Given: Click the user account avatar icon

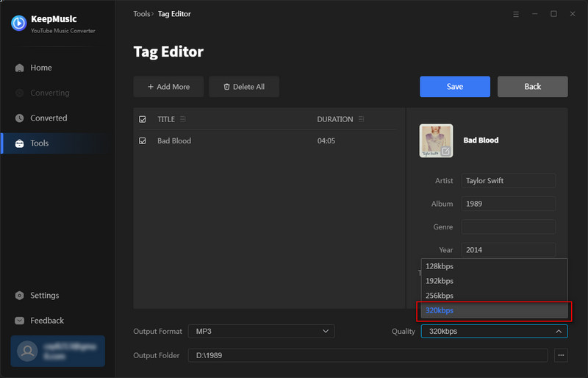Looking at the screenshot, I should click(27, 351).
